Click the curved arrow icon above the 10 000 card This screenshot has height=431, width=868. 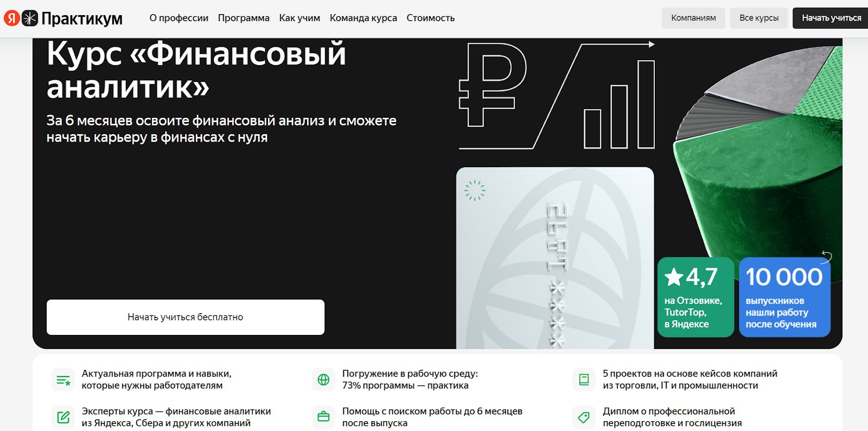coord(826,256)
